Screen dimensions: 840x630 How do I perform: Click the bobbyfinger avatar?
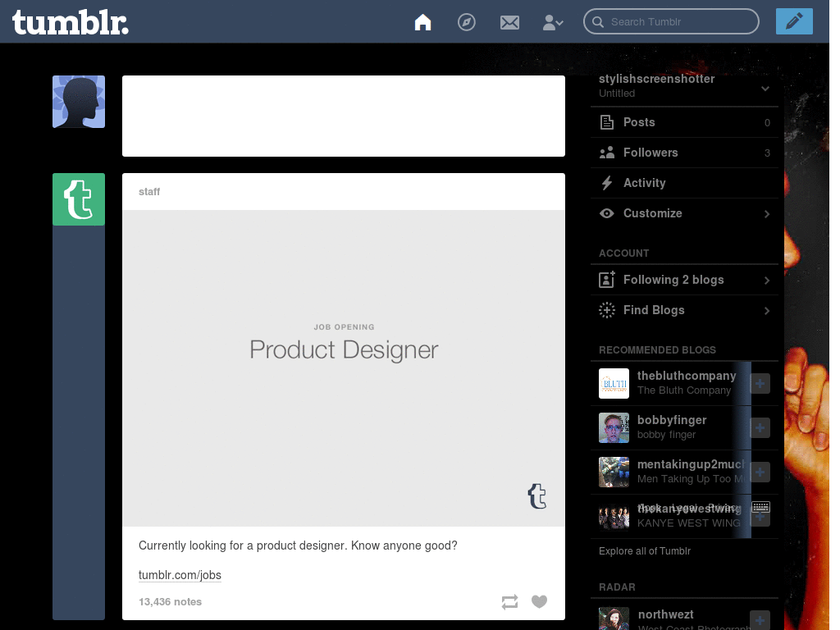click(614, 427)
